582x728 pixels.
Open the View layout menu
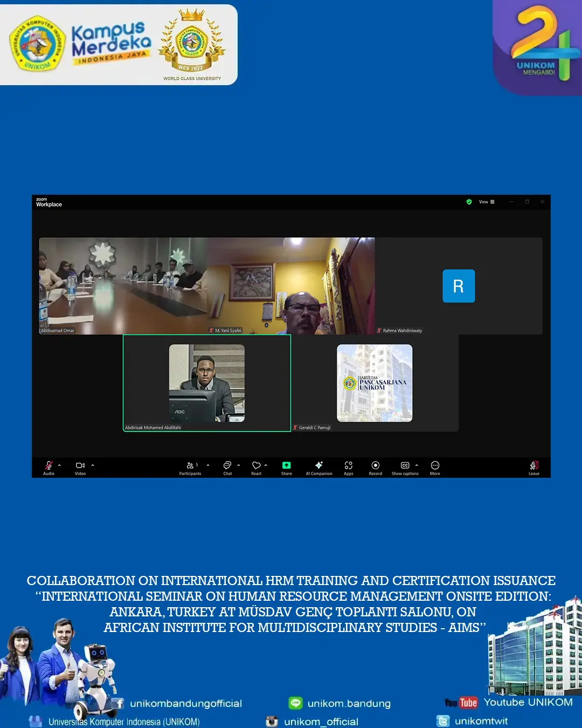[487, 202]
